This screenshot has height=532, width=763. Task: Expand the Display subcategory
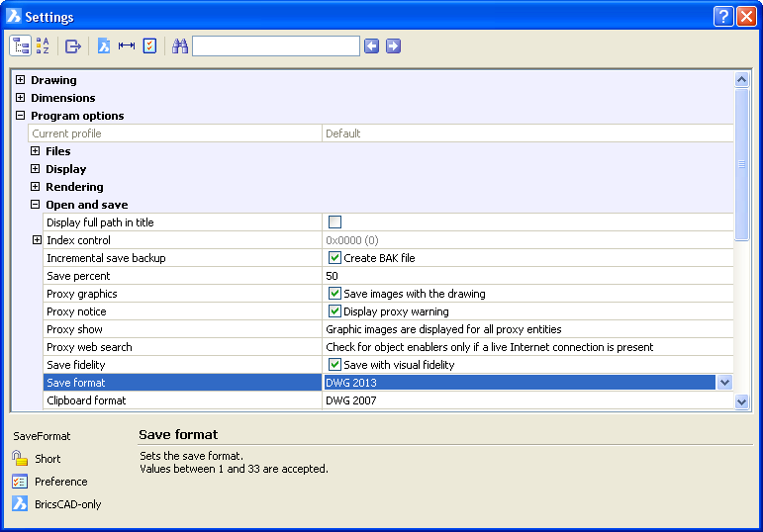coord(35,169)
